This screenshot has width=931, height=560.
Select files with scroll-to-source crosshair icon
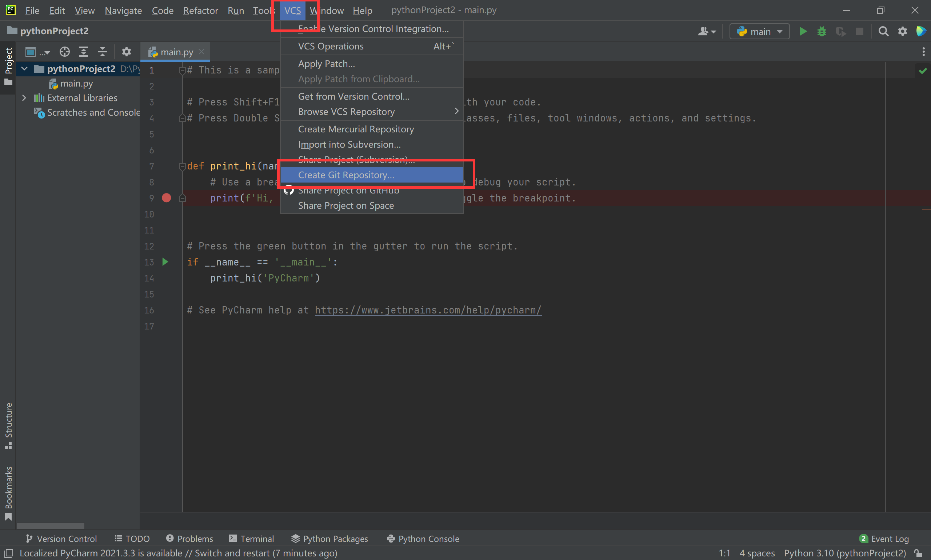point(64,52)
